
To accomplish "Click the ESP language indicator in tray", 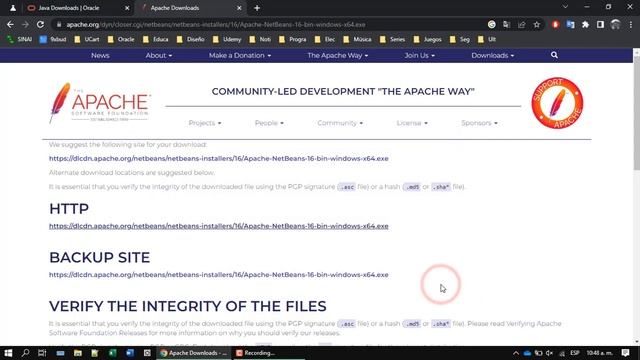I will (575, 353).
